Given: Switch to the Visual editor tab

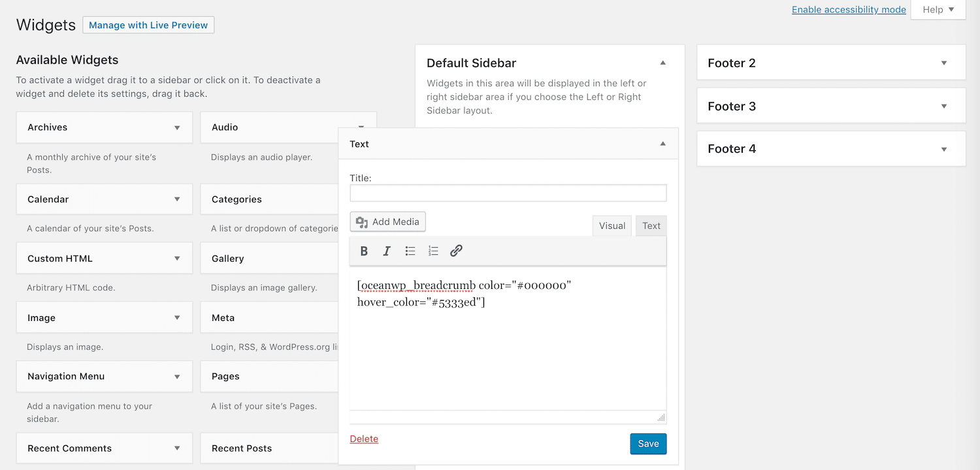Looking at the screenshot, I should coord(612,225).
